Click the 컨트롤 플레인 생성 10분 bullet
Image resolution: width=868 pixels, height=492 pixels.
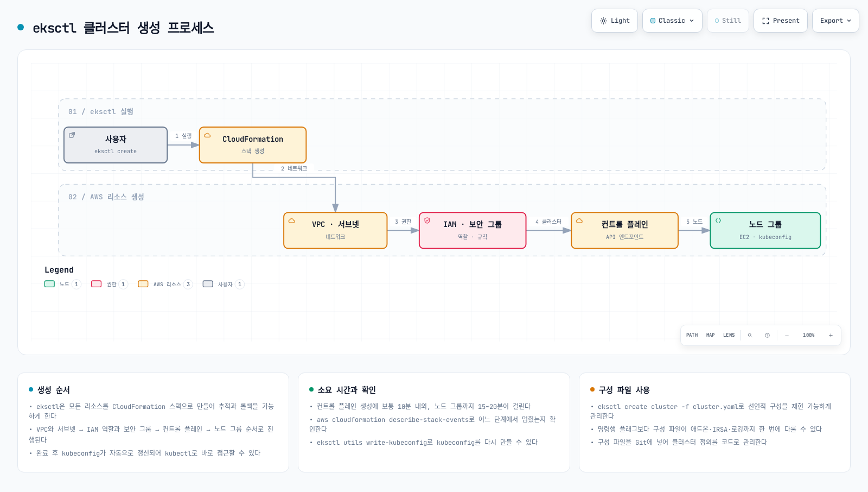click(420, 406)
